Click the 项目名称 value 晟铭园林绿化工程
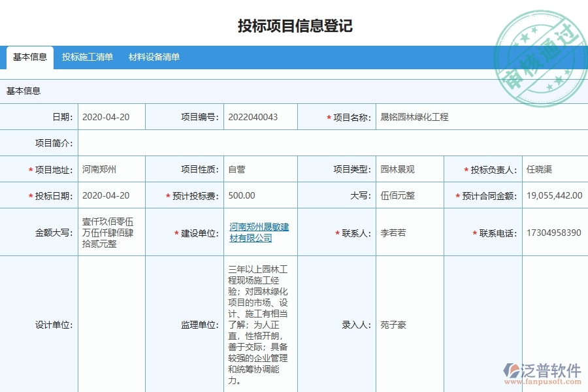Viewport: 588px width, 392px height. pyautogui.click(x=414, y=116)
